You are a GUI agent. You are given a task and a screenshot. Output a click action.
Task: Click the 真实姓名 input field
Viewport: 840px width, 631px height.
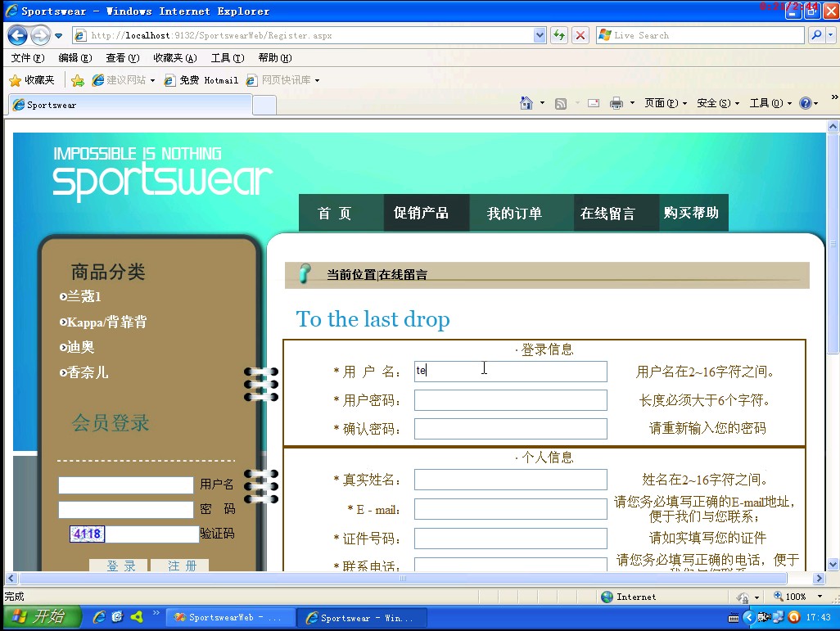[x=511, y=480]
